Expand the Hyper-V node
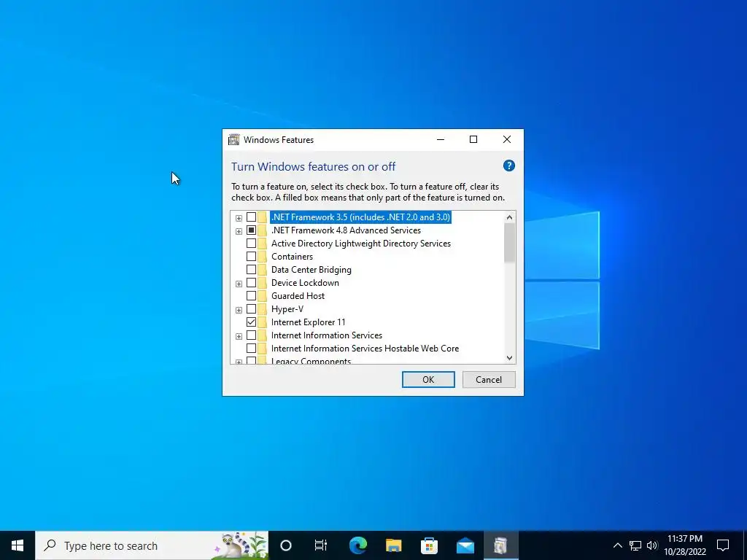The width and height of the screenshot is (747, 560). tap(239, 310)
